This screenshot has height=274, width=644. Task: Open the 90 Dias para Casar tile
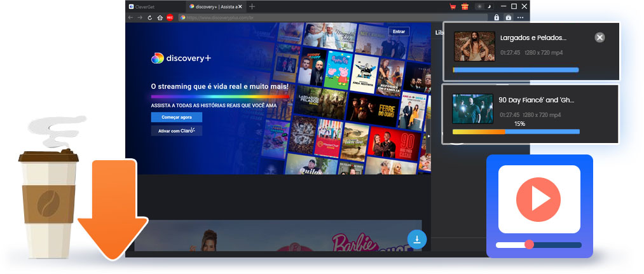tap(395, 144)
